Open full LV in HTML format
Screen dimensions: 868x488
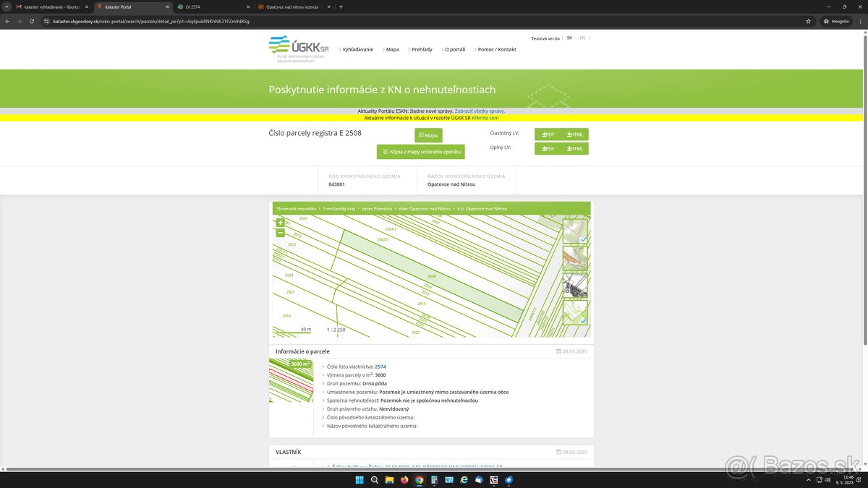coord(575,149)
